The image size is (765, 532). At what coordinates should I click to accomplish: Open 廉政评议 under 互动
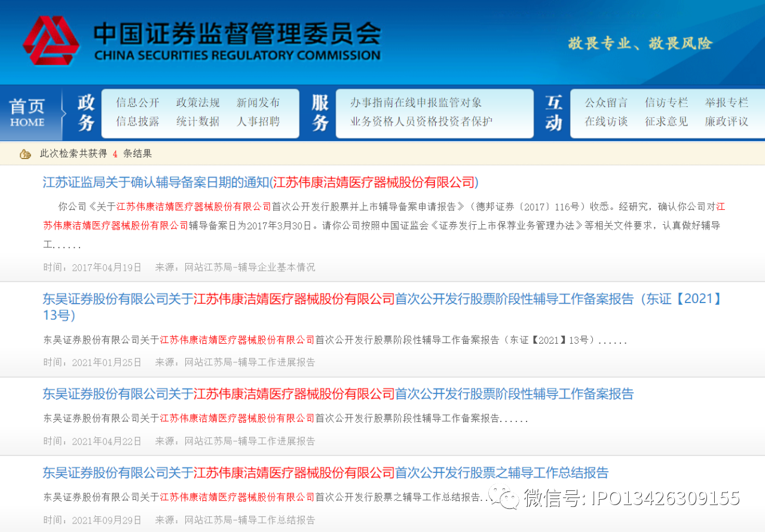pyautogui.click(x=726, y=121)
